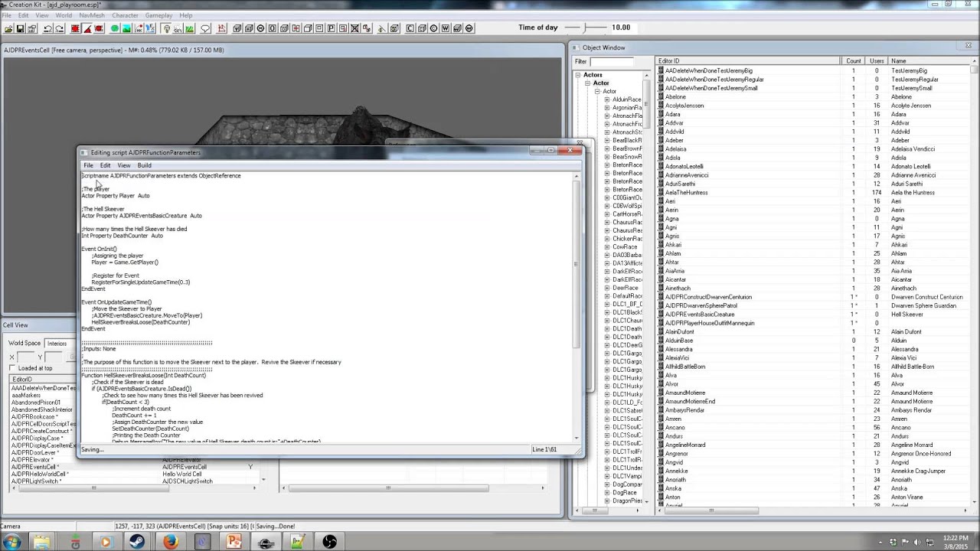This screenshot has height=551, width=980.
Task: Click the Cell View X coordinate field
Action: tap(27, 357)
